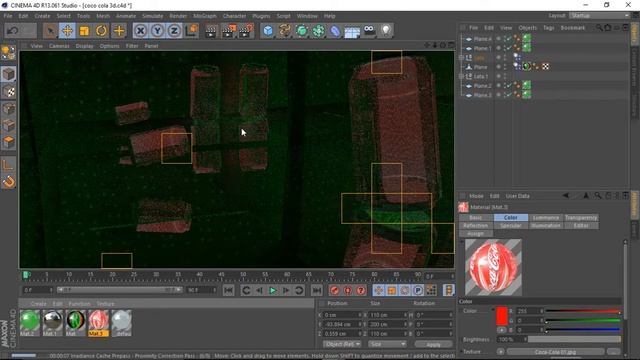
Task: Toggle Plane.1 enable checkmark
Action: coord(508,48)
